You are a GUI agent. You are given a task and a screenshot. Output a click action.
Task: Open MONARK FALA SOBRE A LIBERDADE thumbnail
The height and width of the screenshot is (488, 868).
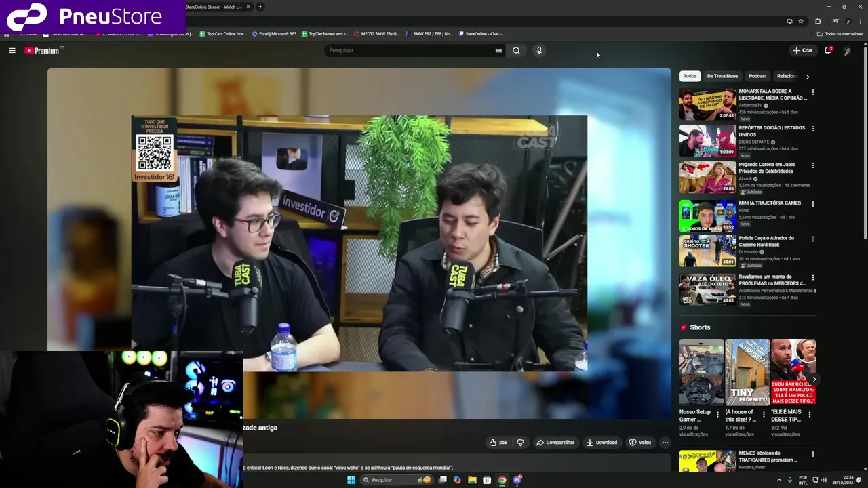pos(707,104)
